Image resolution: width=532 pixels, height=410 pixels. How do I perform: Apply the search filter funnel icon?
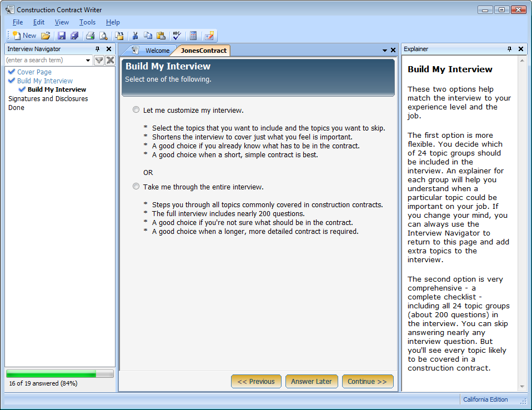[99, 61]
